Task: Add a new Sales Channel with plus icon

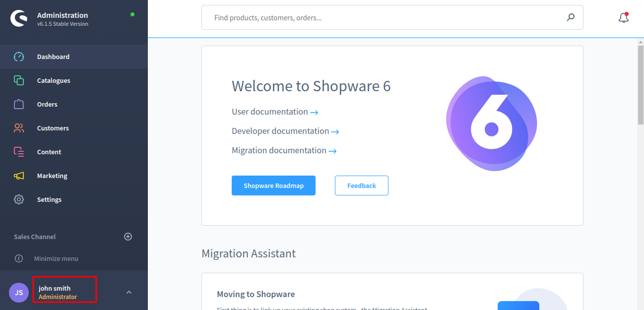Action: click(x=128, y=237)
